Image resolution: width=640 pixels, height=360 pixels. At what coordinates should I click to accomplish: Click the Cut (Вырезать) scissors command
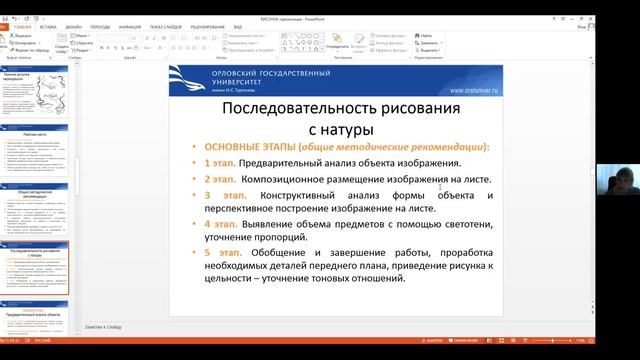[20, 36]
